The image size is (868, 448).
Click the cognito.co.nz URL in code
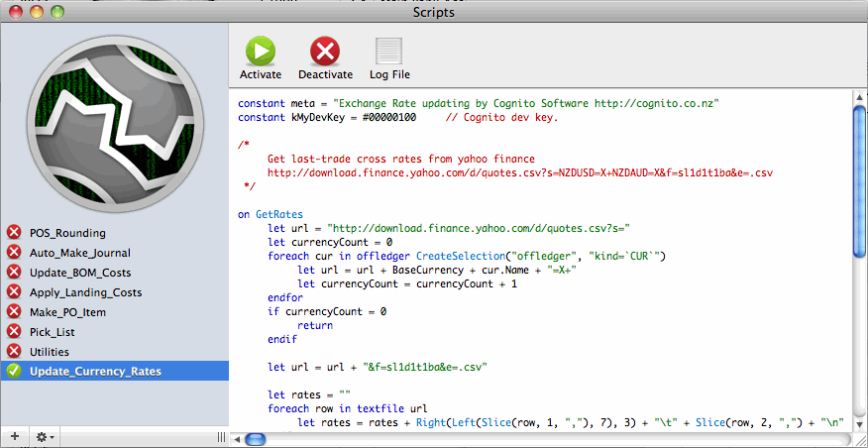tap(656, 103)
